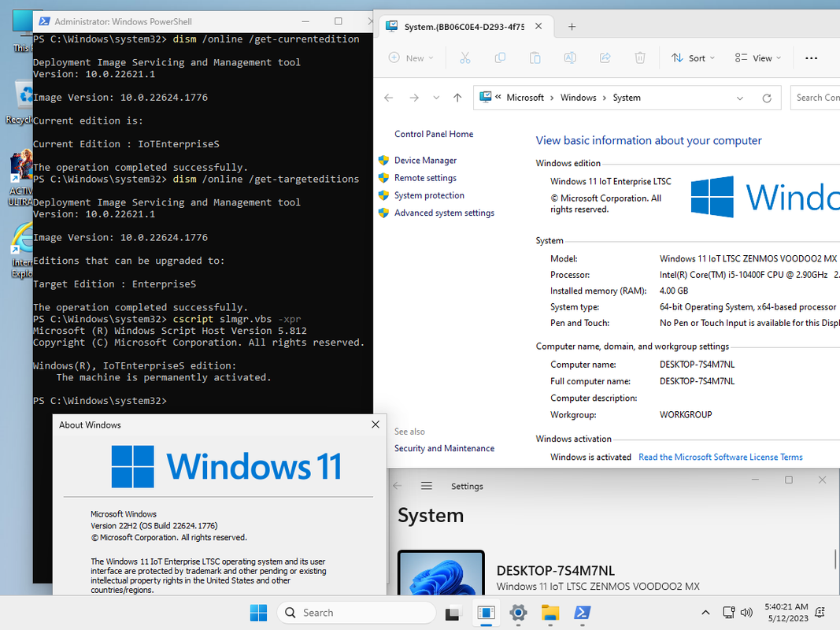
Task: Open a new Explorer tab with plus
Action: (572, 27)
